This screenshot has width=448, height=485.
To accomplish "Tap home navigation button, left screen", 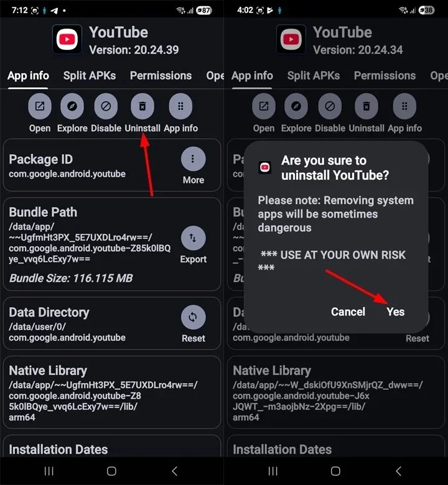I will pyautogui.click(x=111, y=471).
